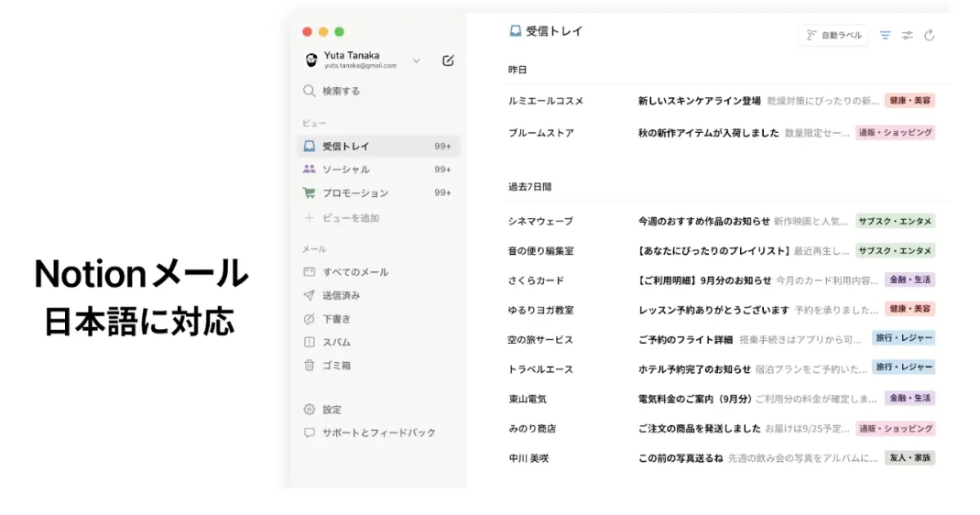Click 友人・家族 label on 中川 美咲 row

(x=910, y=457)
